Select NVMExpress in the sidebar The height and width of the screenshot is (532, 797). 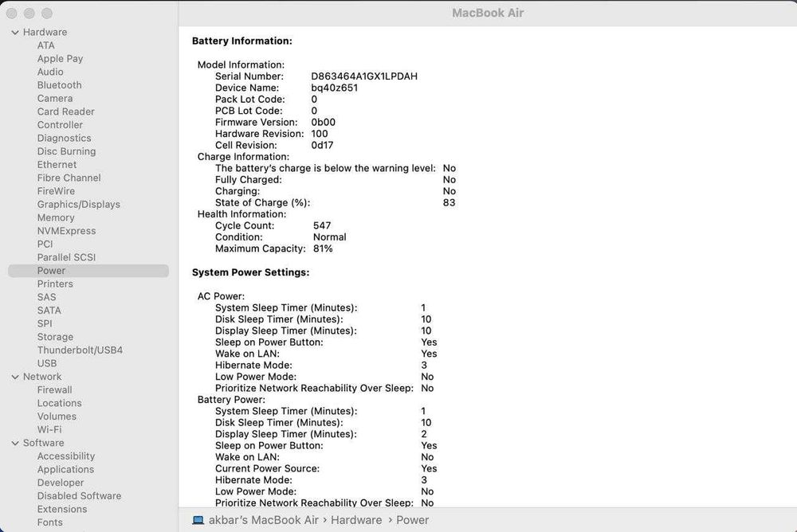click(67, 231)
